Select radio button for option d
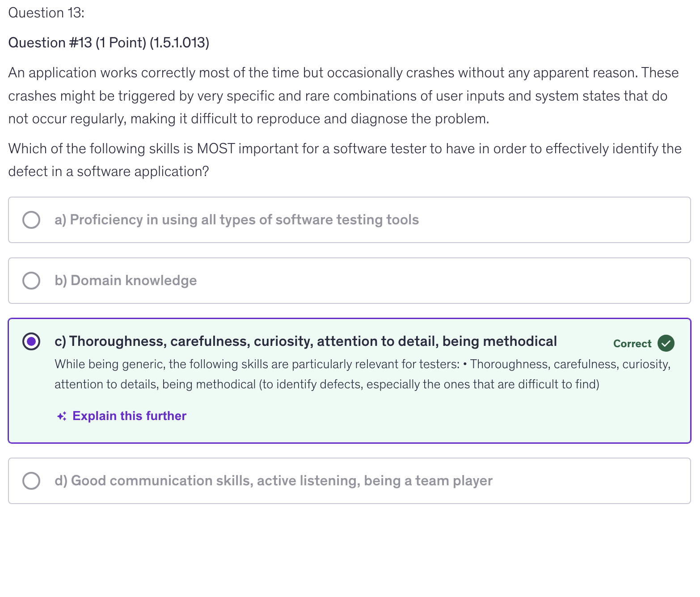Screen dimensions: 700x597 [31, 481]
